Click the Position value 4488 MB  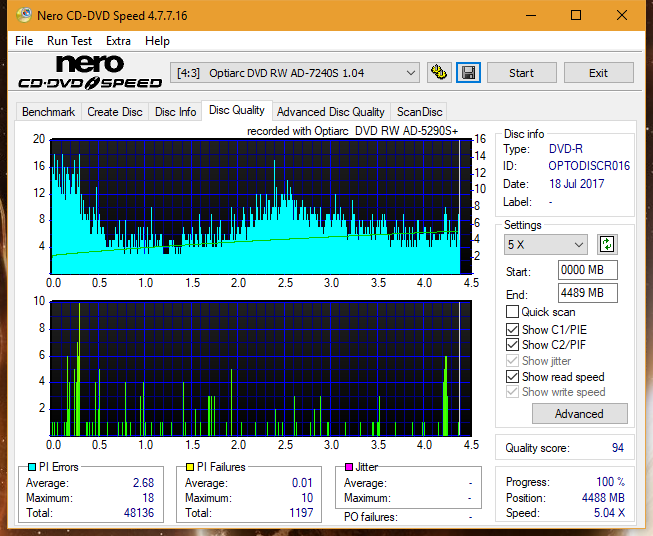[603, 498]
